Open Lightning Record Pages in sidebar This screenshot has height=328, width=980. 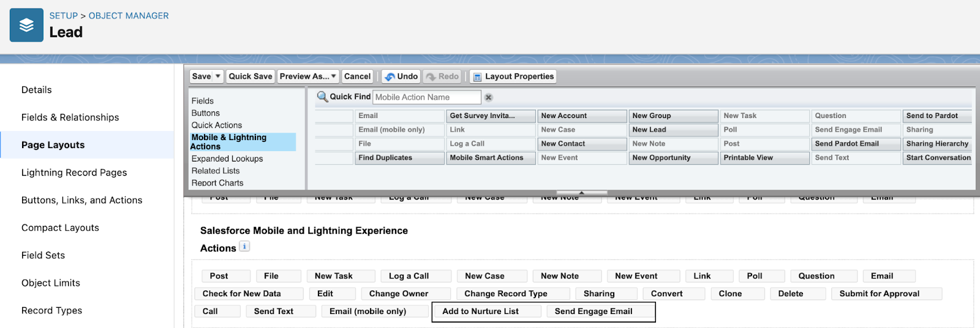click(74, 173)
